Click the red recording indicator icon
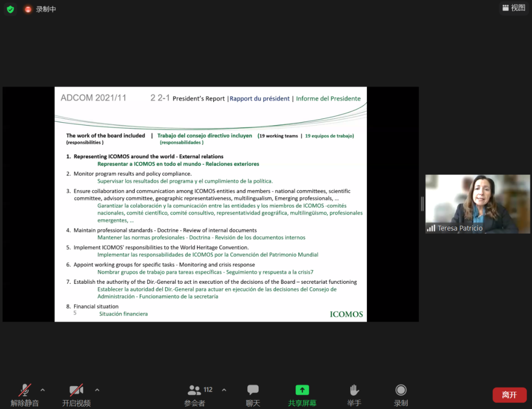 28,9
